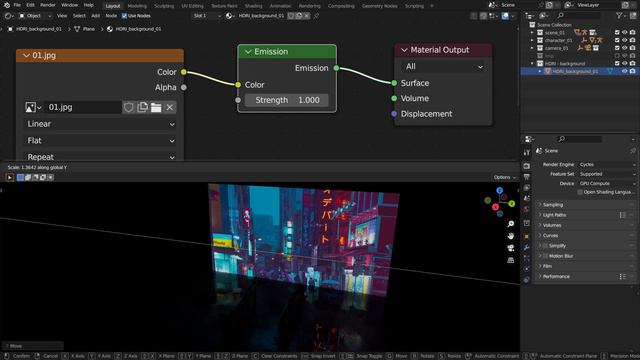Unlink the 01.jpg image with X icon
Viewport: 640px width, 360px height.
click(170, 107)
